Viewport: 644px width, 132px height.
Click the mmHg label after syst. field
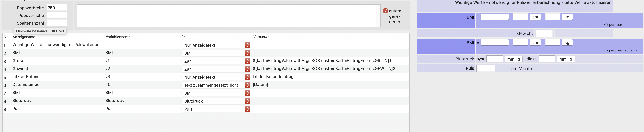coord(514,59)
